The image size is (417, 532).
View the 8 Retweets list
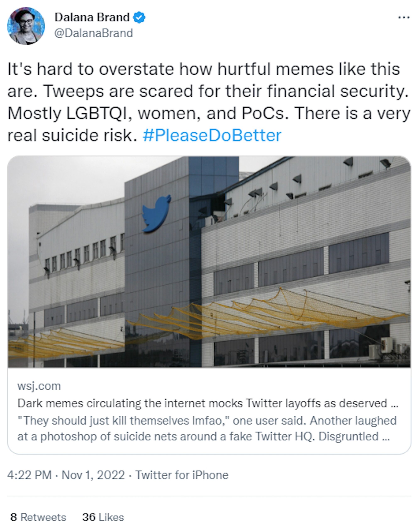[x=38, y=517]
